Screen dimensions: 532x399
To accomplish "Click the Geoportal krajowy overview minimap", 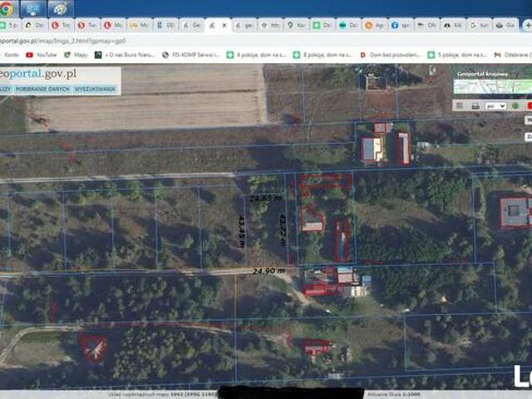I will click(x=492, y=82).
